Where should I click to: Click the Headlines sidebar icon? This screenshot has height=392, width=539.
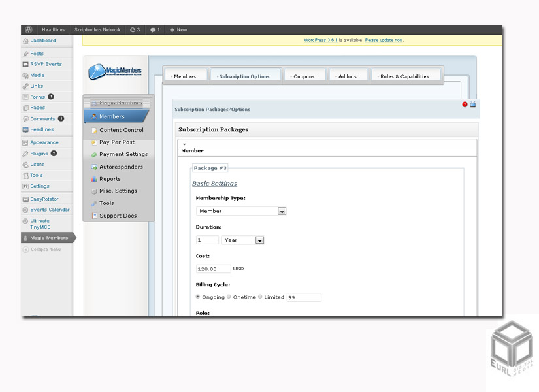[25, 129]
